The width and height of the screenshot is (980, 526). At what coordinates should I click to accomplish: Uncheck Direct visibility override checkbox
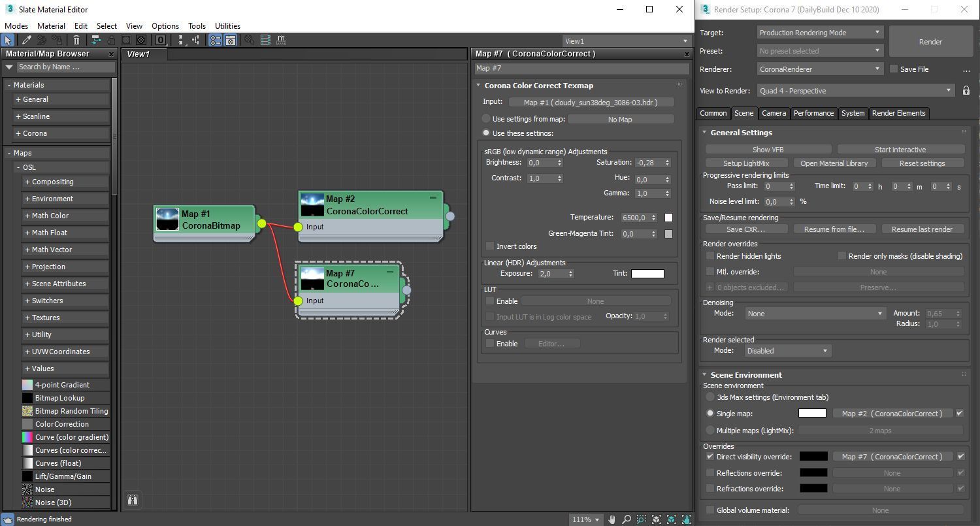pyautogui.click(x=710, y=457)
